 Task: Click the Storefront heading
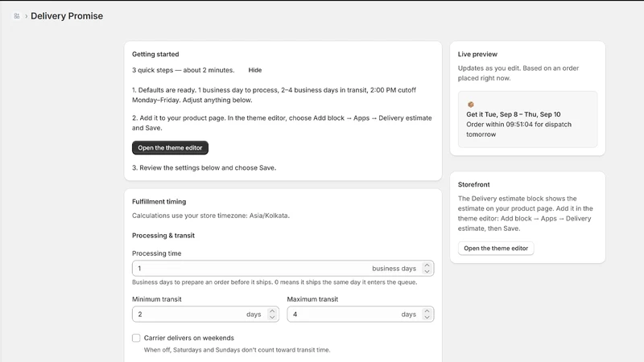(x=473, y=185)
